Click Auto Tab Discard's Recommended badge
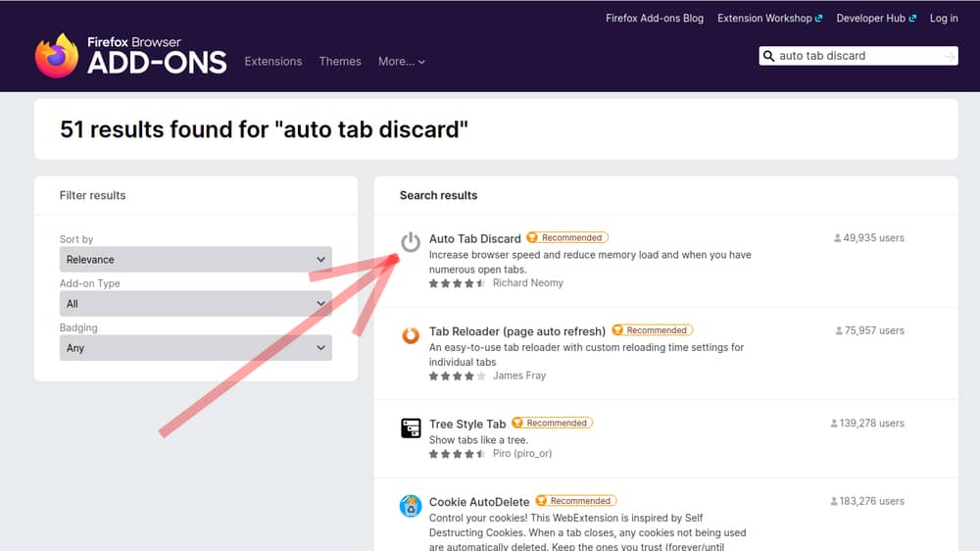 click(567, 237)
